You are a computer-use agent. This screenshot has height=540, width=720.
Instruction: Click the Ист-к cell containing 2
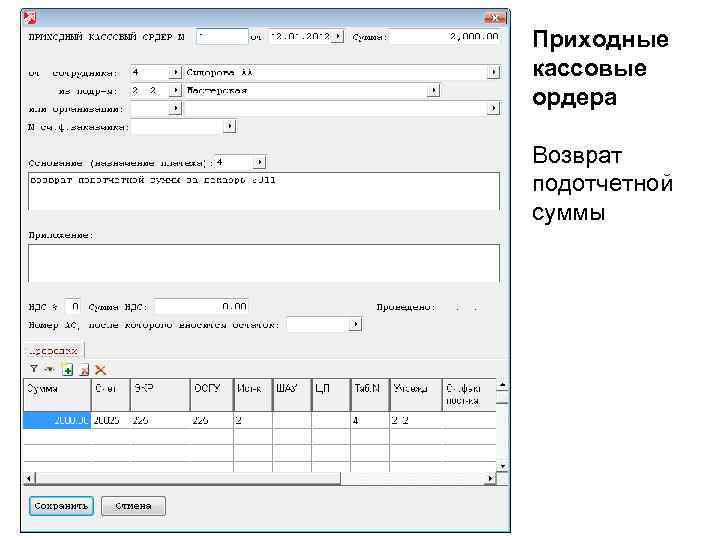tap(253, 420)
